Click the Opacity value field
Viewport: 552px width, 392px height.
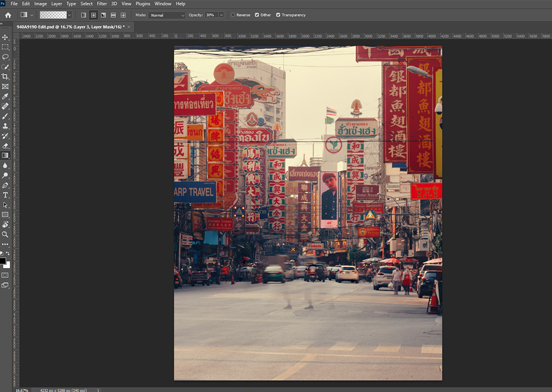click(x=210, y=15)
